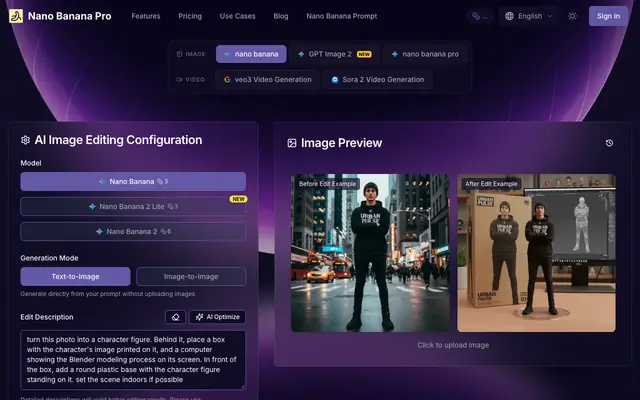Click the Nano Banana Pro brand name
The height and width of the screenshot is (400, 640).
point(69,16)
